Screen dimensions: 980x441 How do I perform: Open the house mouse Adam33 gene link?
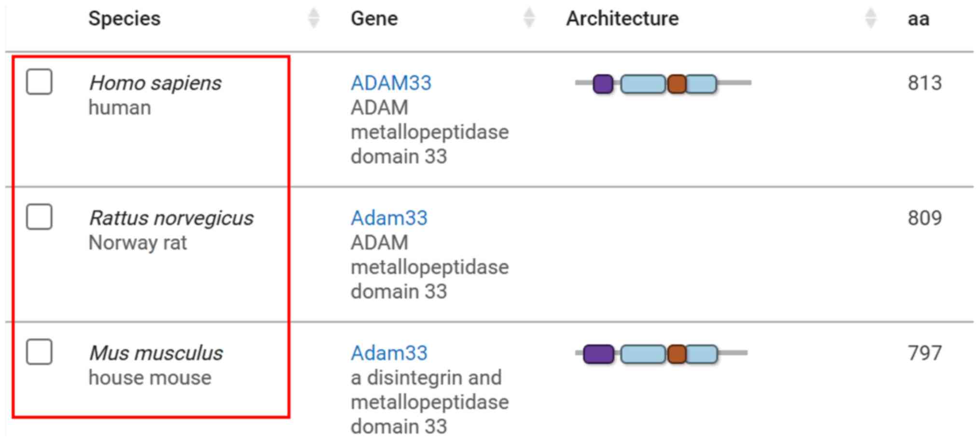(389, 353)
